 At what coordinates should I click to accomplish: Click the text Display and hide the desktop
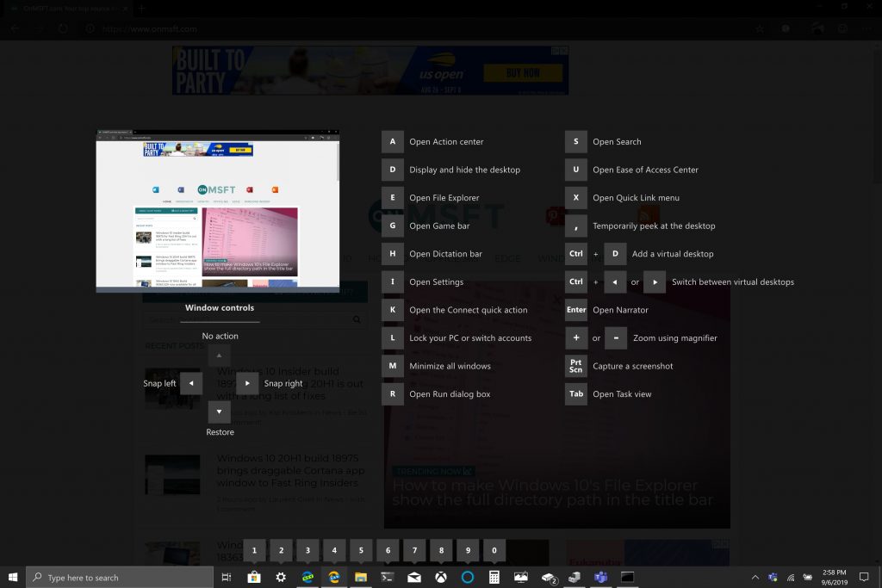point(464,170)
